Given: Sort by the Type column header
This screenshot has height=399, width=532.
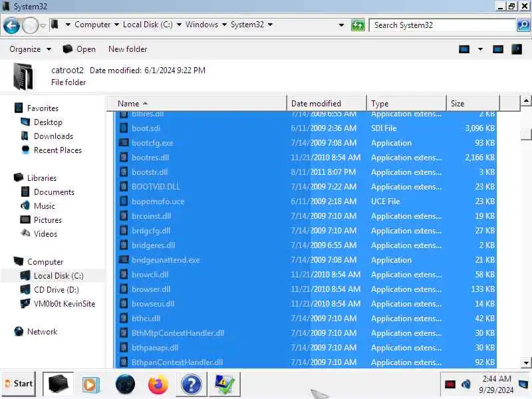Looking at the screenshot, I should (406, 104).
